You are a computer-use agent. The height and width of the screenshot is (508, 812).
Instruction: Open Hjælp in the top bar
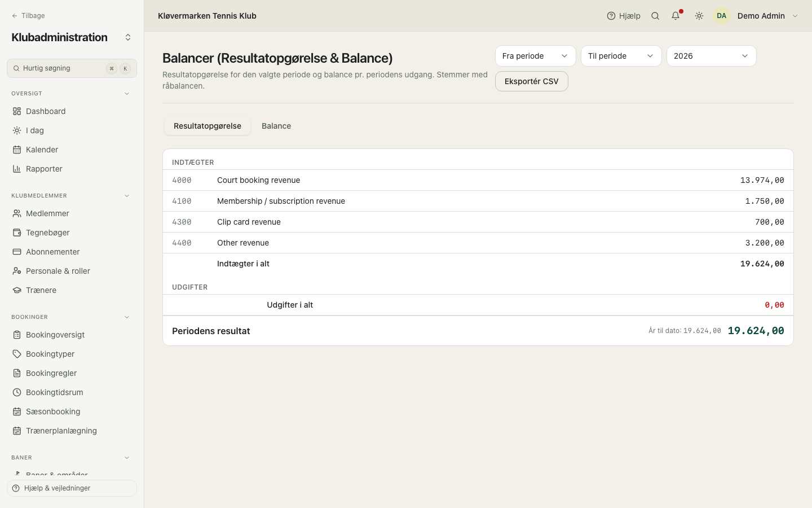click(624, 16)
